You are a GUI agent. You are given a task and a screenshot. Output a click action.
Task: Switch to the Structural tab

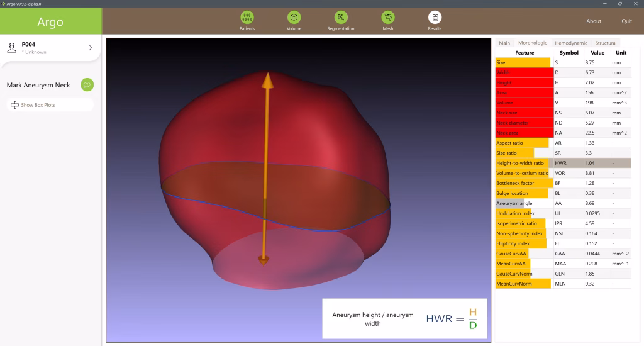[606, 43]
